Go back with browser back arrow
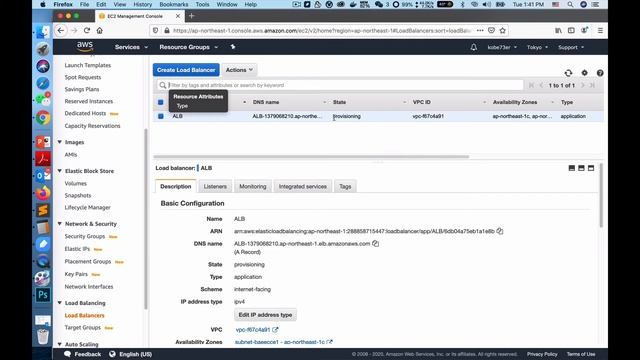Image resolution: width=640 pixels, height=360 pixels. (x=61, y=31)
